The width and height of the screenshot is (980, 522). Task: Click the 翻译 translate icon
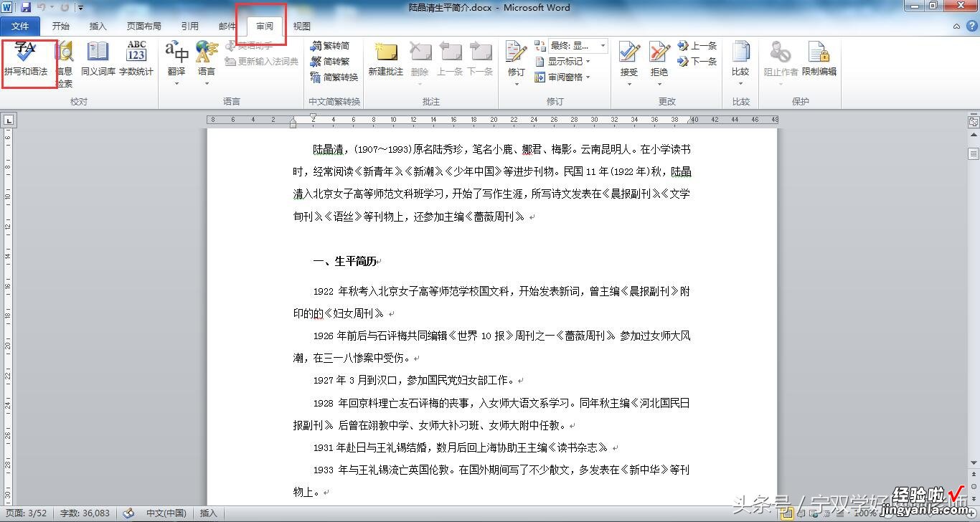[x=176, y=53]
